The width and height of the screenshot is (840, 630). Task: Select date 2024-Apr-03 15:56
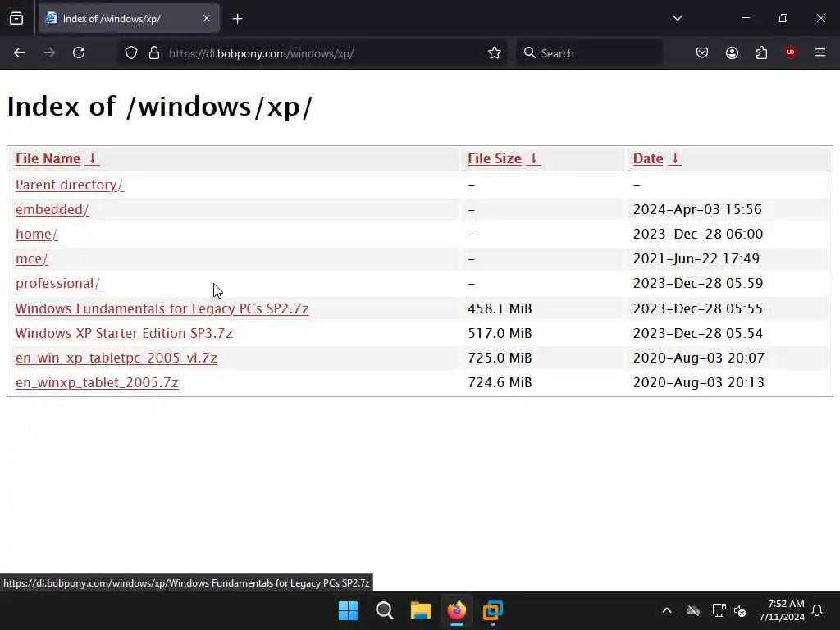[697, 209]
